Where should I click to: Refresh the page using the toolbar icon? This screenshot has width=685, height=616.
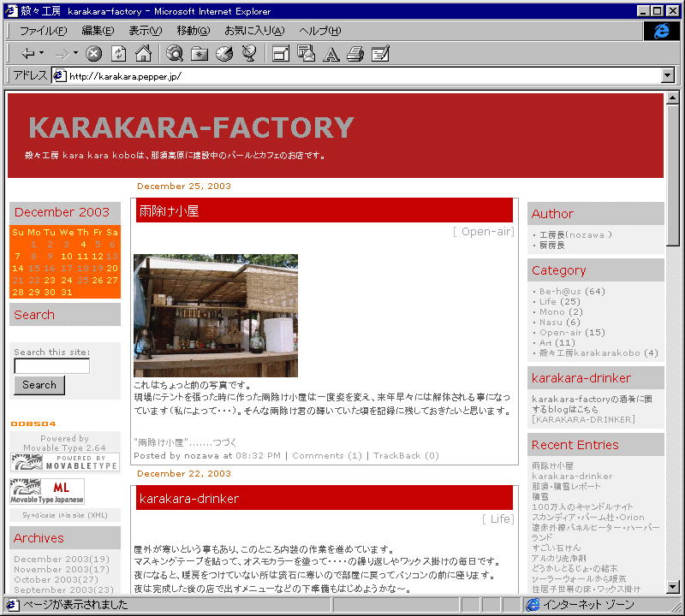[118, 54]
